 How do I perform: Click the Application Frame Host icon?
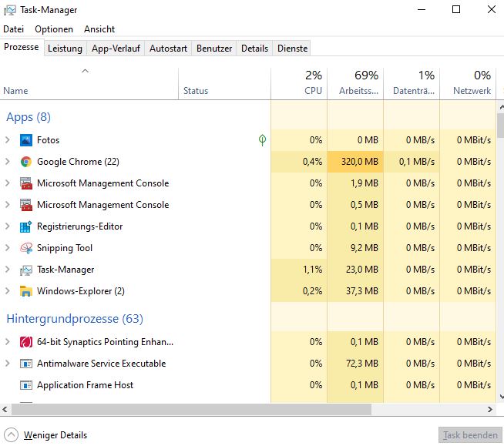(25, 385)
